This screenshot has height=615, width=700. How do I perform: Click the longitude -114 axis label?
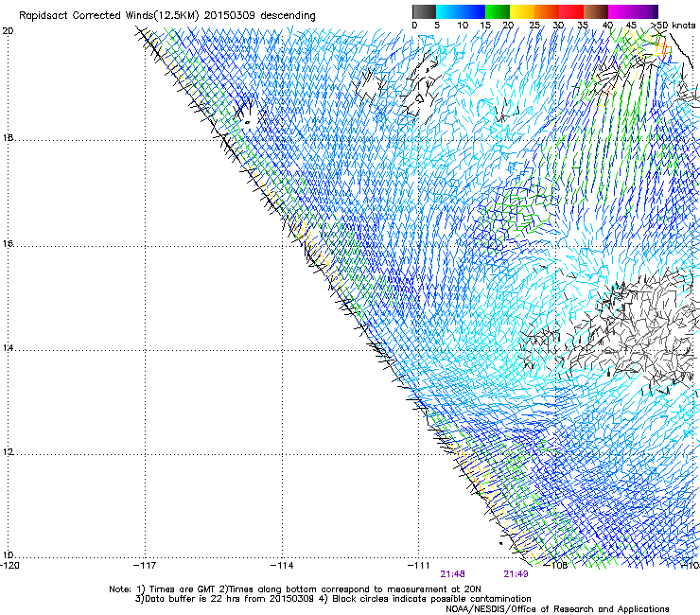pyautogui.click(x=282, y=566)
